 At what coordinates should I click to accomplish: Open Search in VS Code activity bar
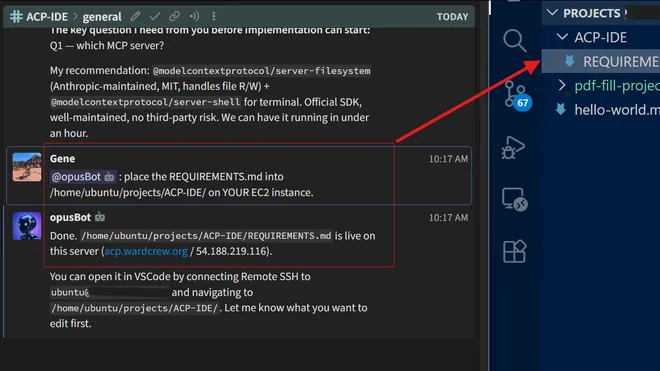514,40
